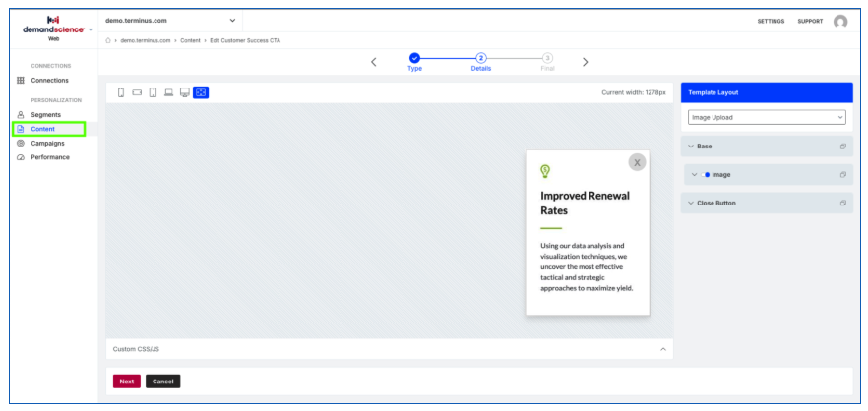
Task: Toggle the Image switch in Template Layout
Action: 706,175
